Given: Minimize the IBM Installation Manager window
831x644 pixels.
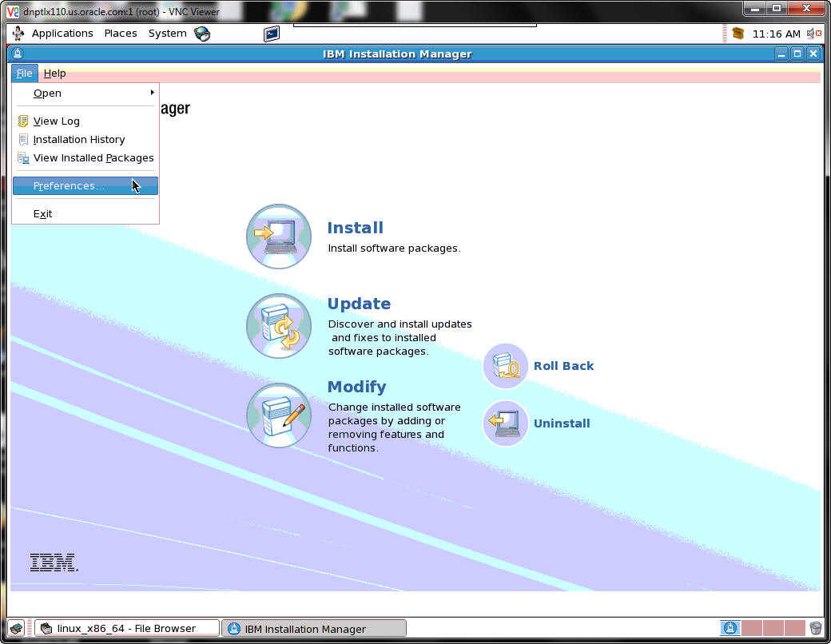Looking at the screenshot, I should coord(781,54).
